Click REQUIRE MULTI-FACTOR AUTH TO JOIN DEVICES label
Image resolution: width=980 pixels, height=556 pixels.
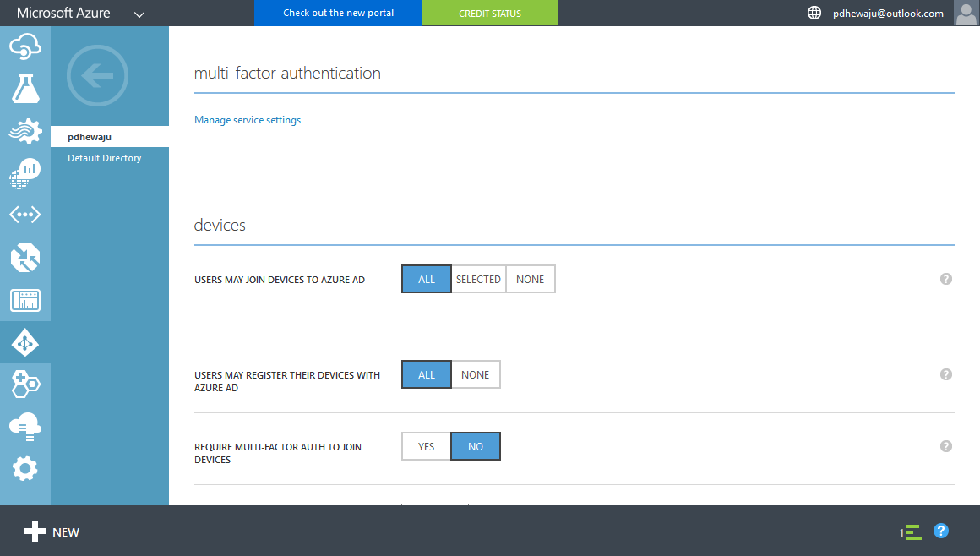tap(277, 454)
